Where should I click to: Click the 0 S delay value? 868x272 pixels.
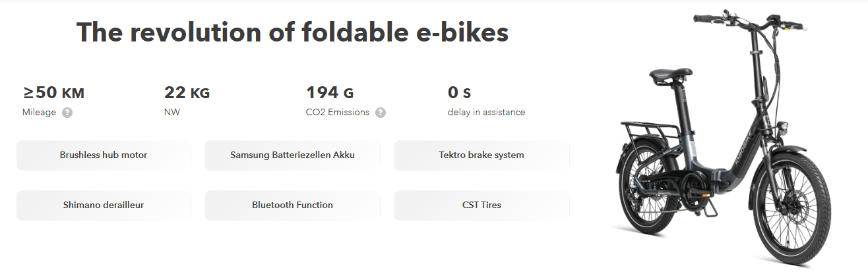(459, 93)
